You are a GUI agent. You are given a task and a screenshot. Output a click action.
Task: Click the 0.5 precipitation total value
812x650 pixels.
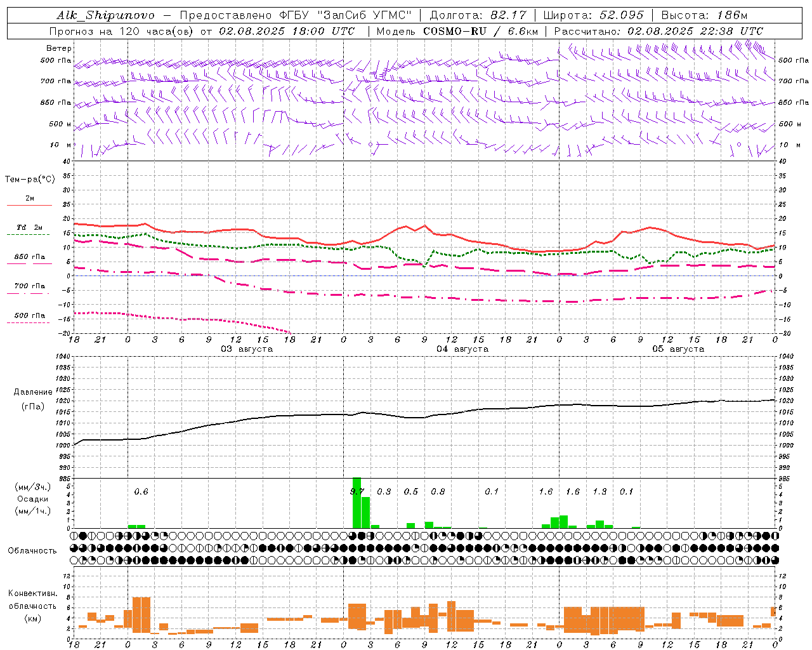pos(411,491)
